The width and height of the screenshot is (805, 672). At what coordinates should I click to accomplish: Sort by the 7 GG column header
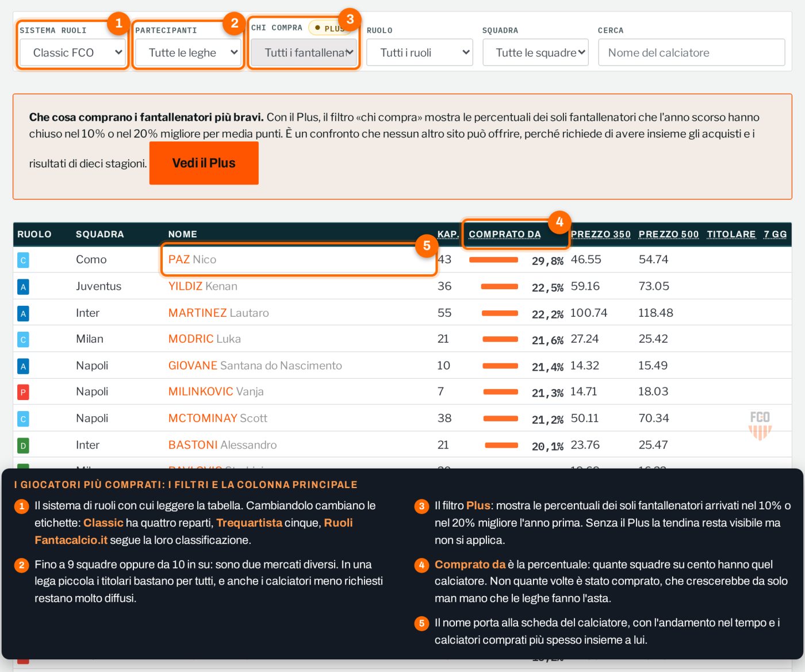pos(775,235)
